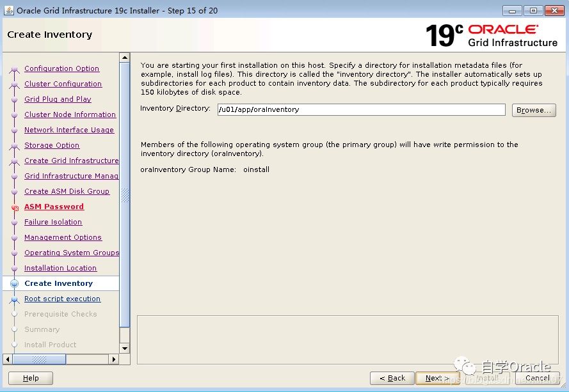Click the vertical scrollbar thumb in step list
Viewport: 569px width, 392px height.
click(124, 195)
